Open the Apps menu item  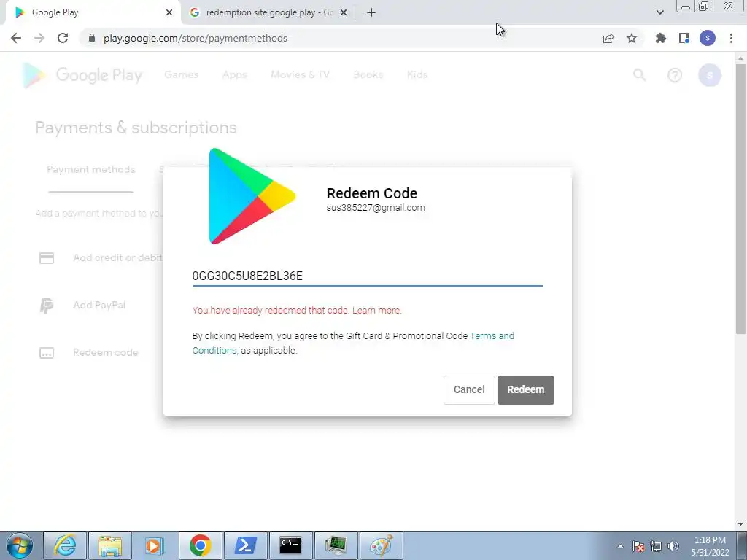point(234,74)
